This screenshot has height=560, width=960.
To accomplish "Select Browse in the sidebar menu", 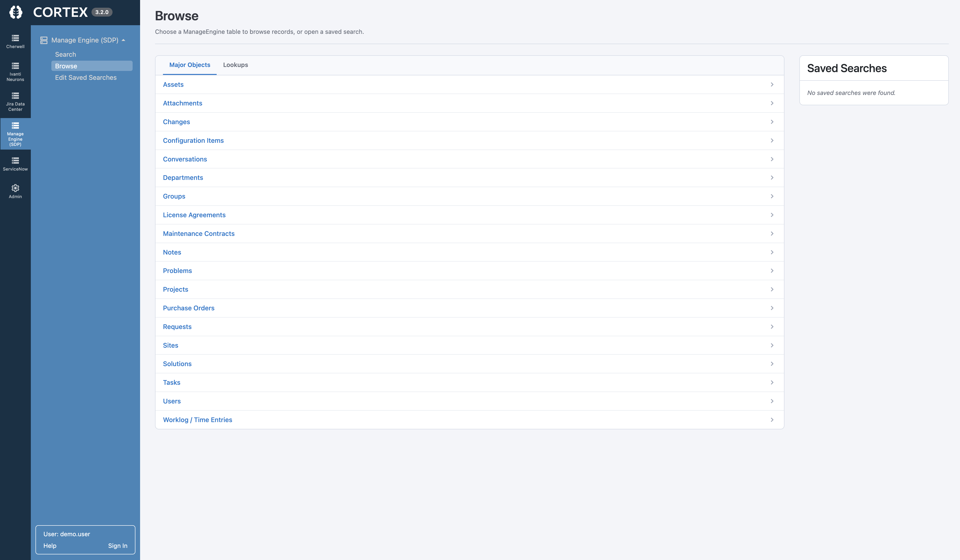I will pos(92,66).
